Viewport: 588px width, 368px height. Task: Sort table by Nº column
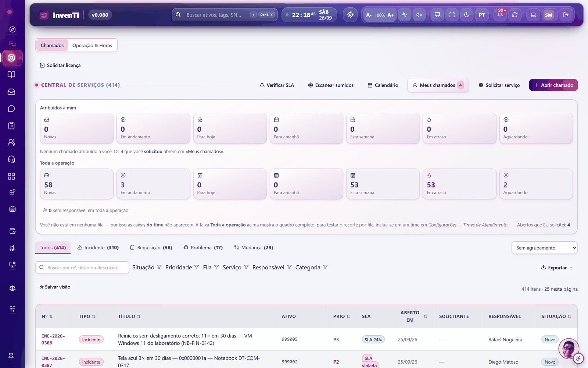click(x=47, y=316)
